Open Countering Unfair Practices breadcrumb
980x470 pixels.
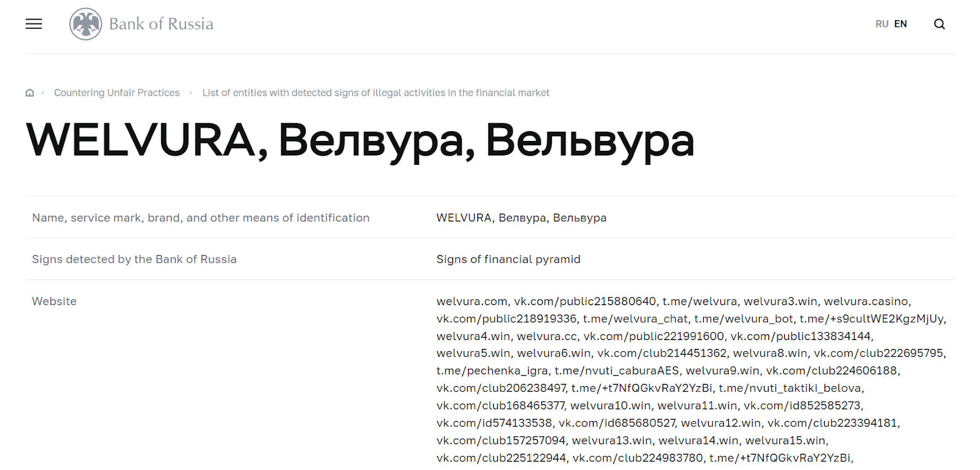click(117, 93)
